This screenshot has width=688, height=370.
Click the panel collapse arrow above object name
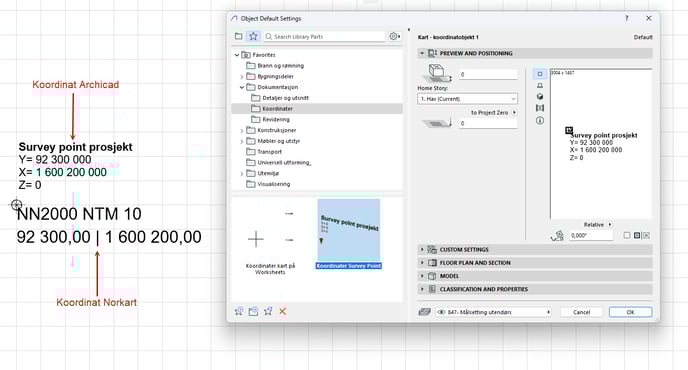[x=409, y=30]
